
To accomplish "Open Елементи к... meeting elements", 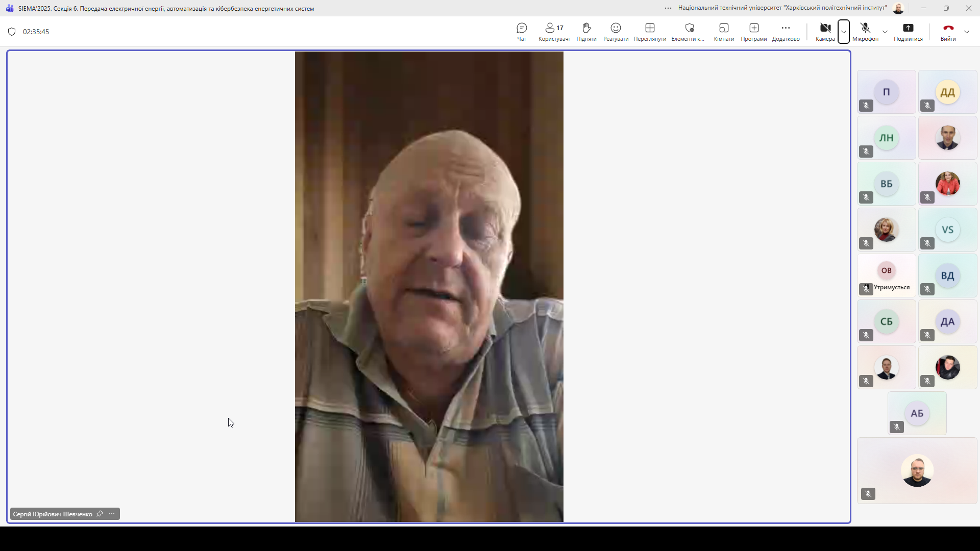I will [x=688, y=31].
